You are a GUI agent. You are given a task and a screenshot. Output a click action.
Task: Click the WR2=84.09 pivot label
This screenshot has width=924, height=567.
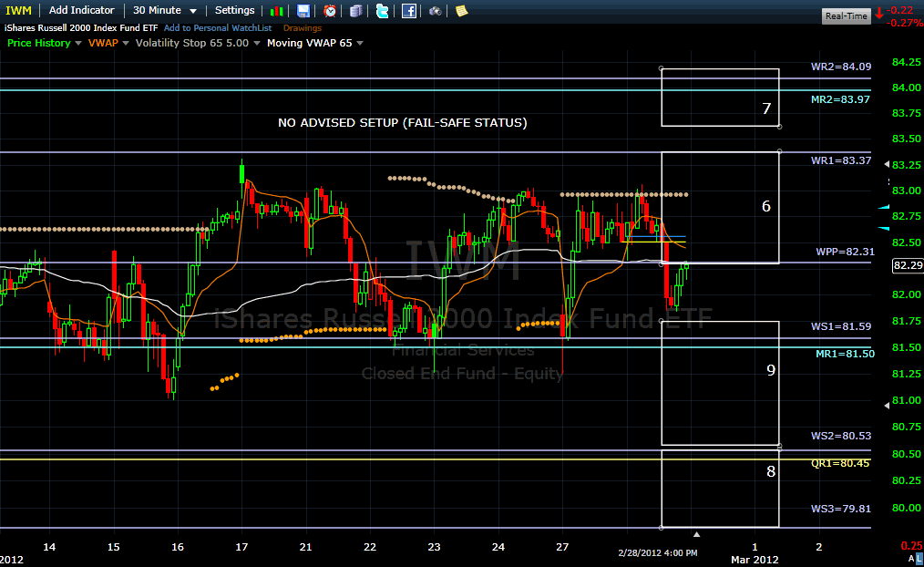pyautogui.click(x=841, y=67)
